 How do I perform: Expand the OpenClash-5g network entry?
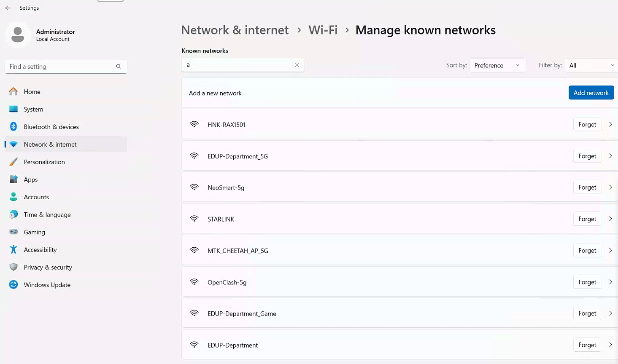[x=610, y=282]
